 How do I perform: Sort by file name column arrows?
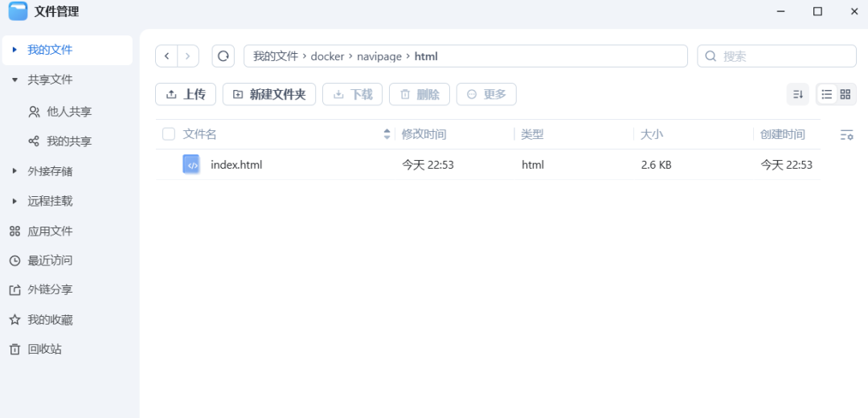coord(387,134)
